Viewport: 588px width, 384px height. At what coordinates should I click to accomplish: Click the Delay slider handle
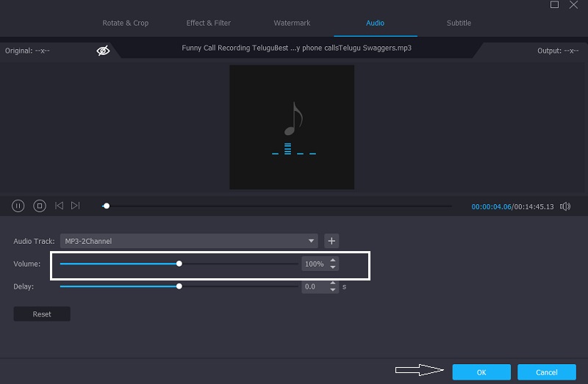click(x=179, y=286)
